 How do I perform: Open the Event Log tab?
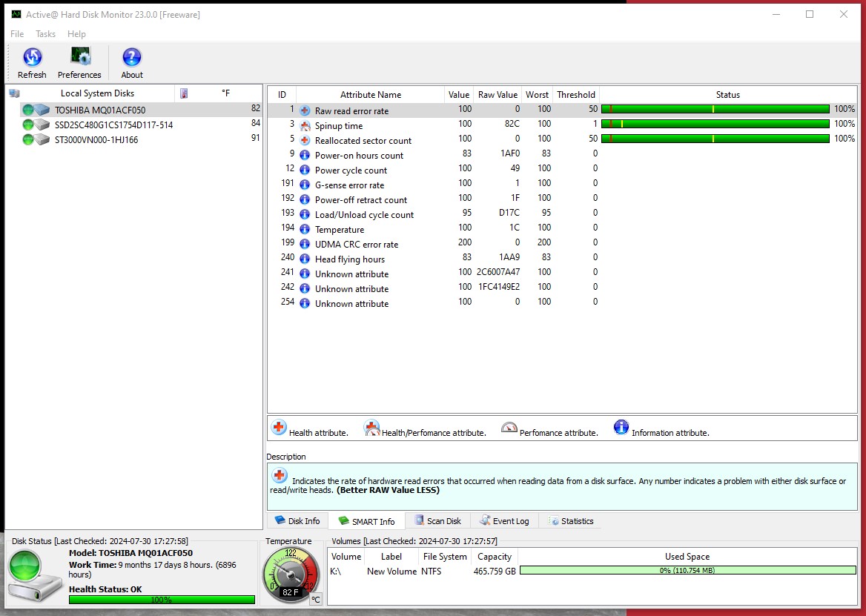(x=504, y=520)
